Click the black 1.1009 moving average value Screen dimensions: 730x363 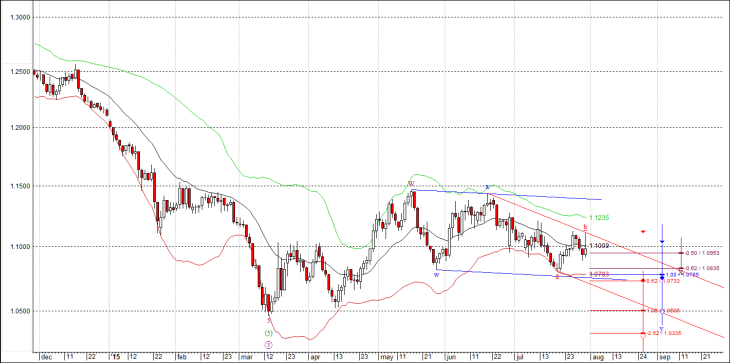point(599,246)
